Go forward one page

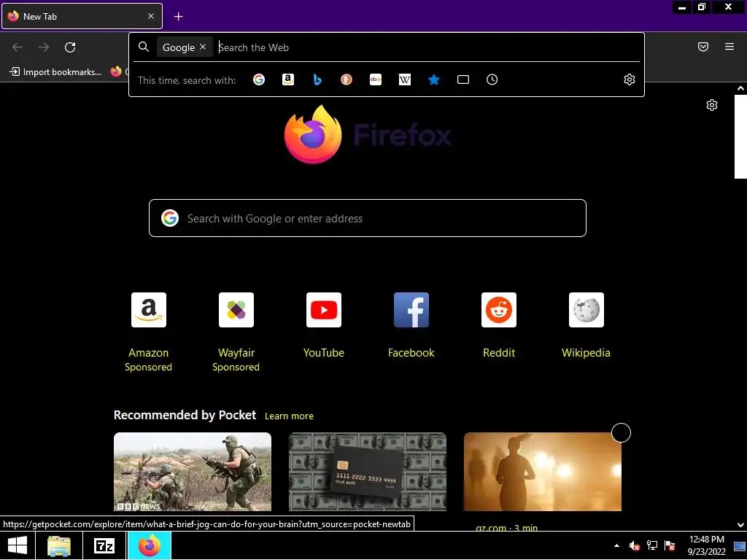click(44, 47)
